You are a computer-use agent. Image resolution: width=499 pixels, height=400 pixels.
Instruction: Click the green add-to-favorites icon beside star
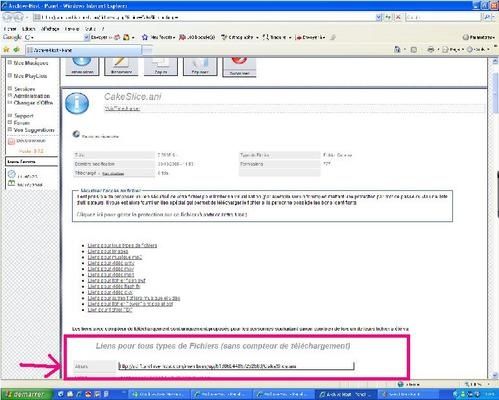[x=17, y=50]
